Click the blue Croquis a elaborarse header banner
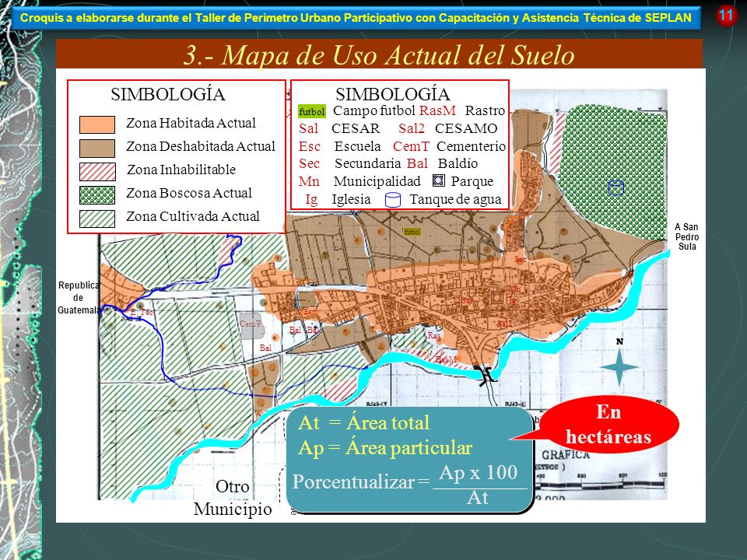This screenshot has height=560, width=747. pyautogui.click(x=356, y=18)
